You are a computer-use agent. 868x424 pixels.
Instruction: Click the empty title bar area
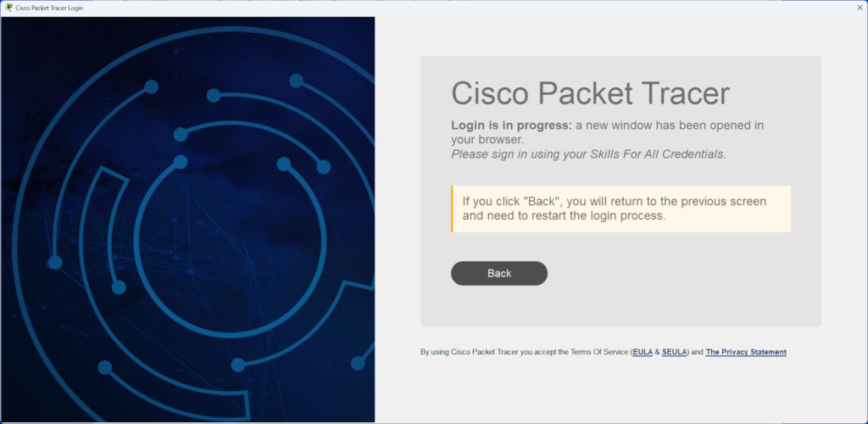click(x=424, y=8)
